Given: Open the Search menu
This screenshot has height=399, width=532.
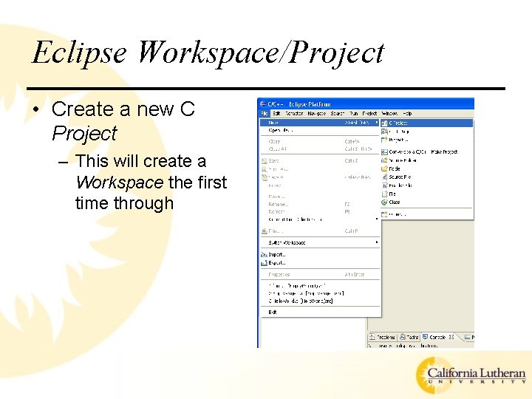Looking at the screenshot, I should (337, 113).
